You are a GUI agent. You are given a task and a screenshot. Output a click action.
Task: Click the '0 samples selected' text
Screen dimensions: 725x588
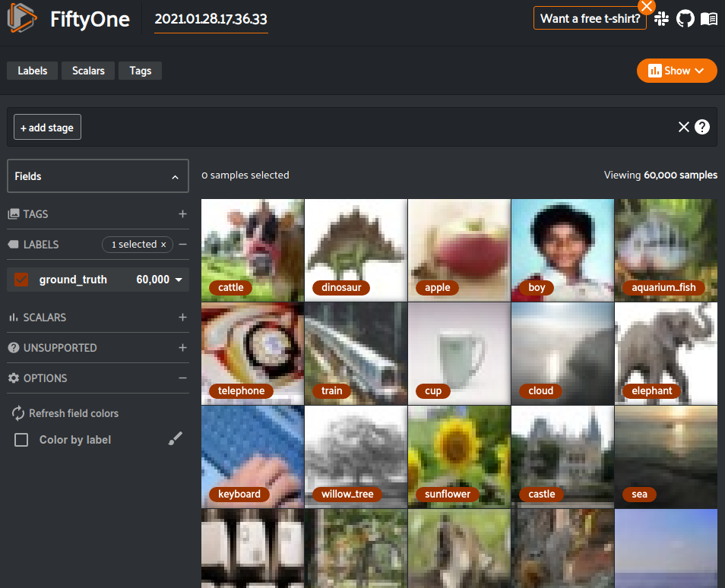tap(245, 175)
